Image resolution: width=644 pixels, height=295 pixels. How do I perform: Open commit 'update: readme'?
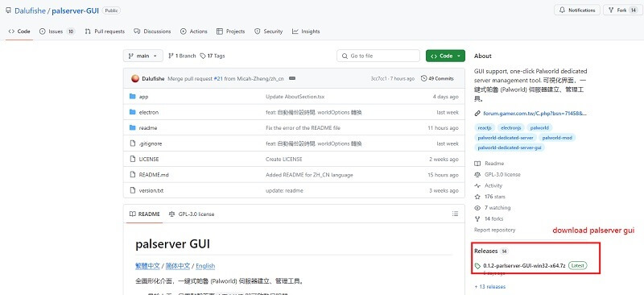tap(284, 190)
